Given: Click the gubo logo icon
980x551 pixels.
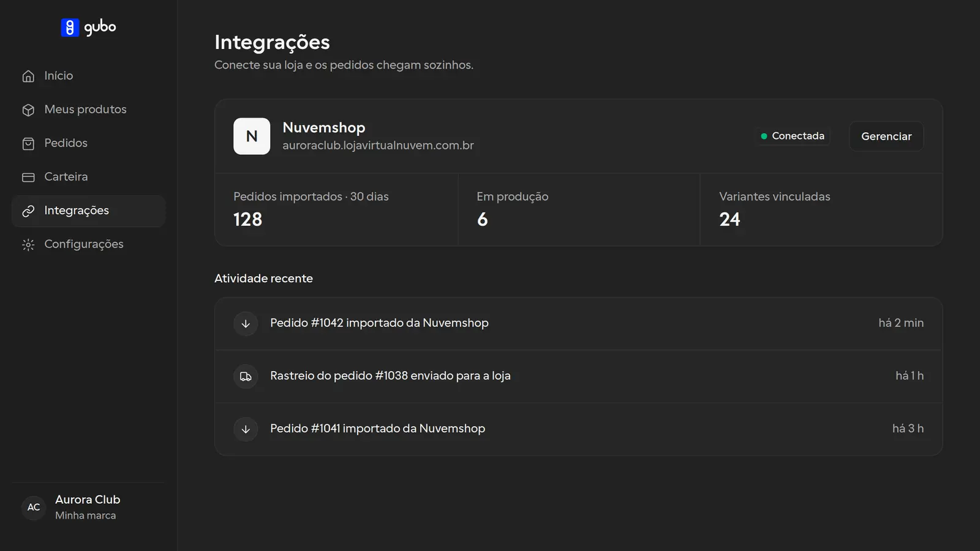Looking at the screenshot, I should click(70, 28).
